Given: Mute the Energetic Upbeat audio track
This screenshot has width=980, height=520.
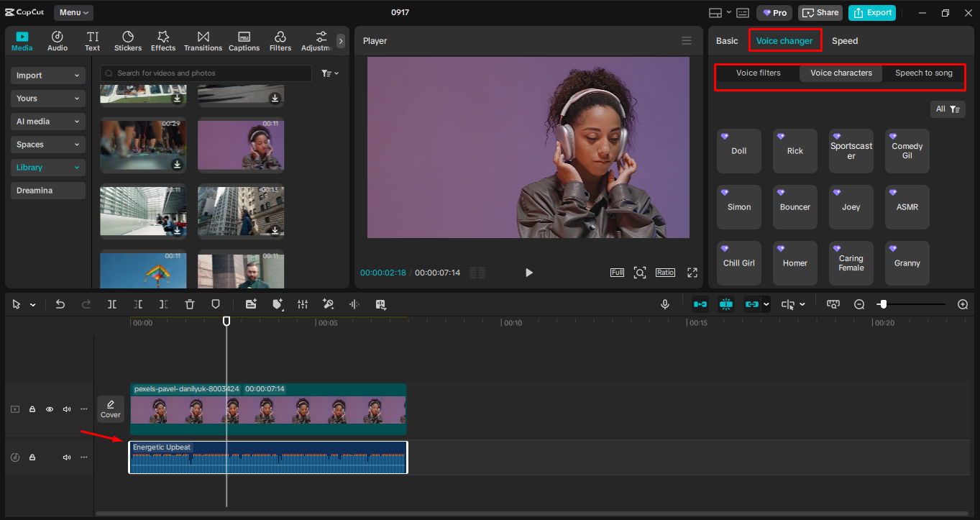Looking at the screenshot, I should tap(66, 457).
